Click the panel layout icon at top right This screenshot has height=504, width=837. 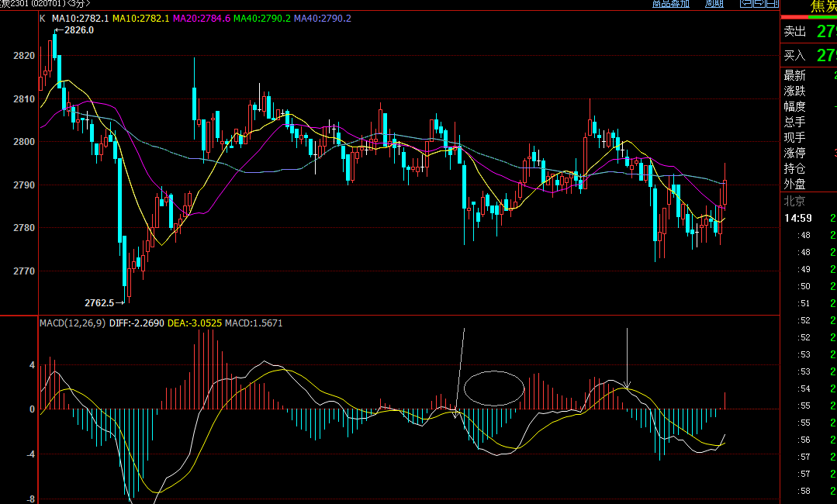(773, 3)
